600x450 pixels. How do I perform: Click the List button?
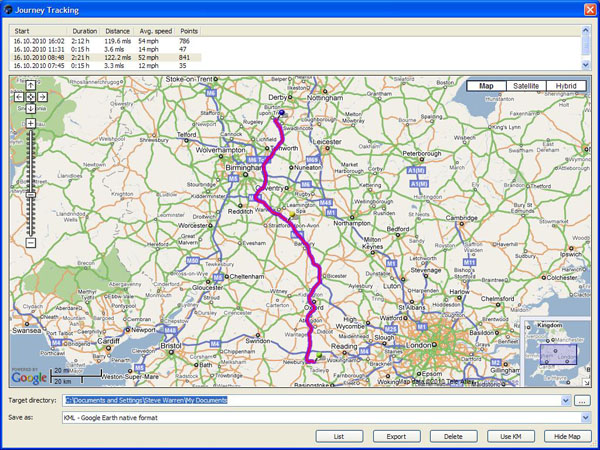pyautogui.click(x=339, y=436)
